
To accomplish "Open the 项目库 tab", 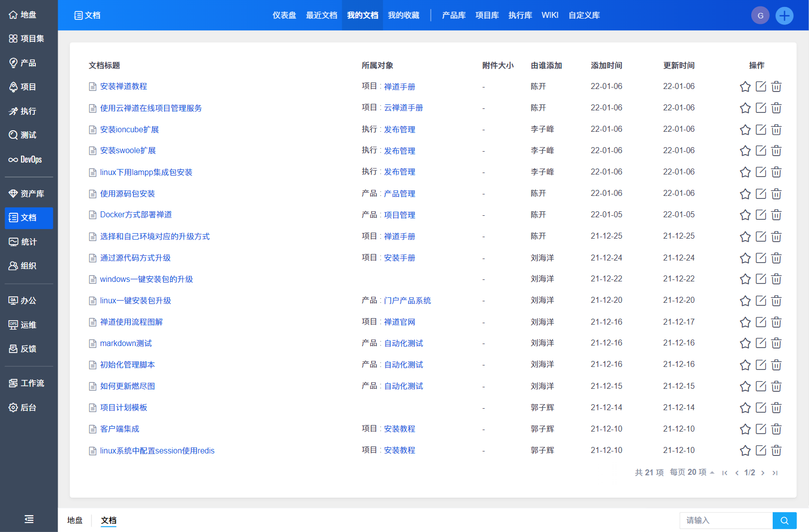I will click(487, 15).
